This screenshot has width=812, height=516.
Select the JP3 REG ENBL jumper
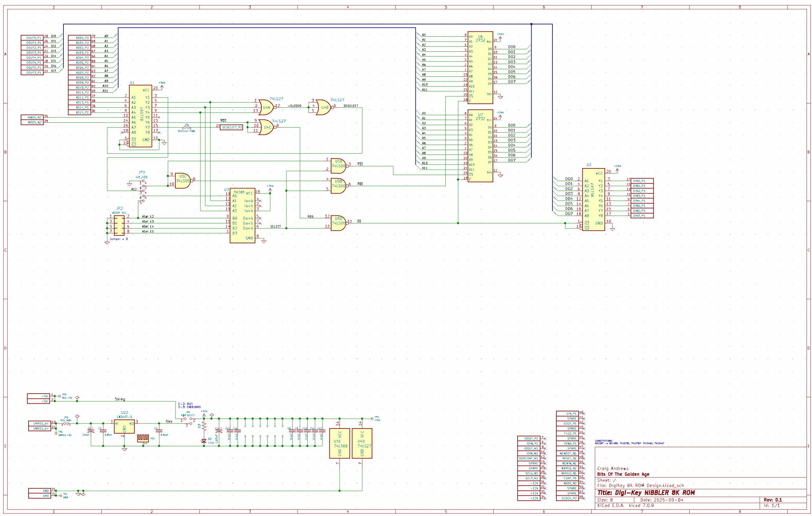click(65, 424)
